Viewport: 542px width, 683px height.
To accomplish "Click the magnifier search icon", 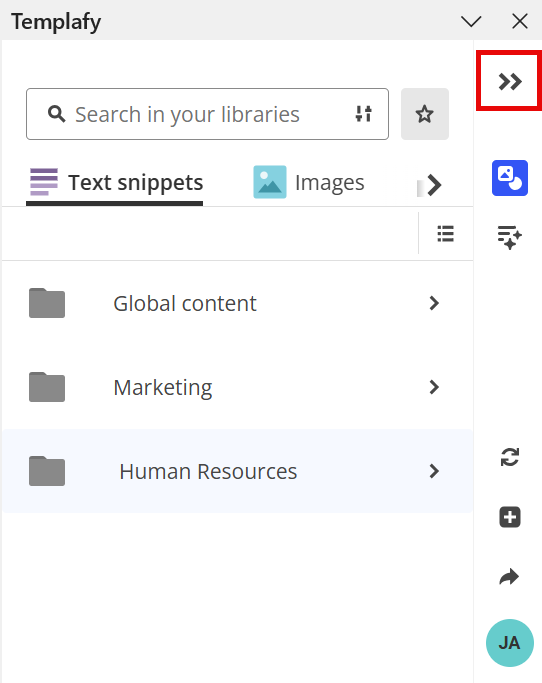I will coord(57,114).
